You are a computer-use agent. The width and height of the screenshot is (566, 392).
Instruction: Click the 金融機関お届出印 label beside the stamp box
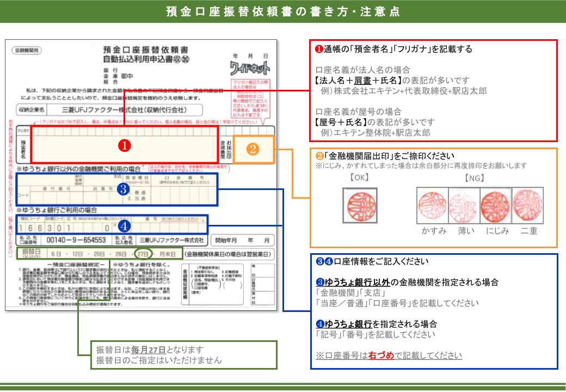pos(226,149)
